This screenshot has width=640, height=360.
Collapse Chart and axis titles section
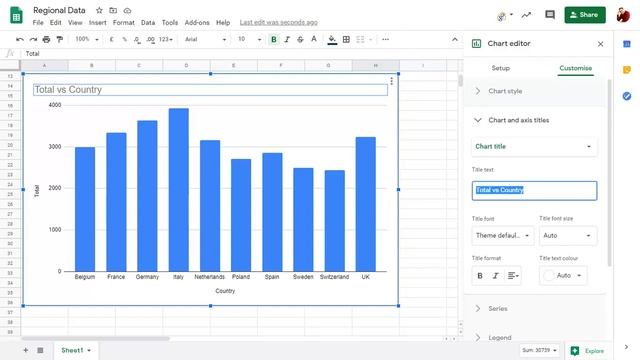coord(535,120)
